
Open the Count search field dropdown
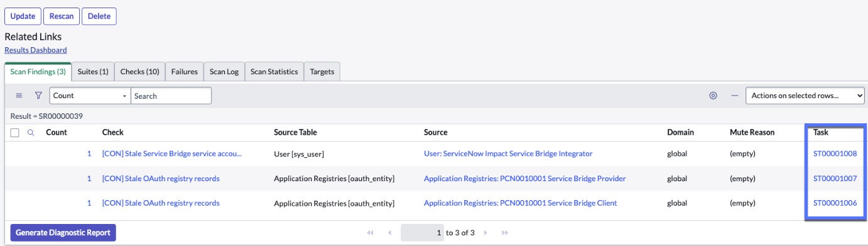[x=90, y=96]
